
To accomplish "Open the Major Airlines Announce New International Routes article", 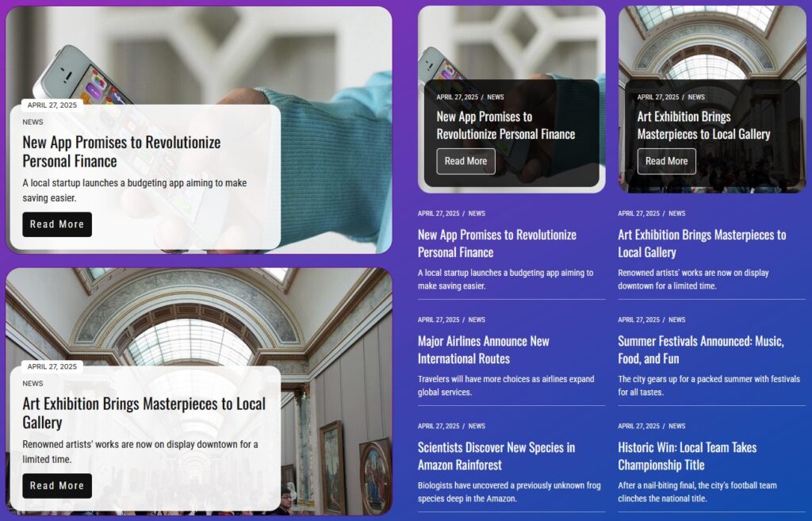I will tap(483, 350).
